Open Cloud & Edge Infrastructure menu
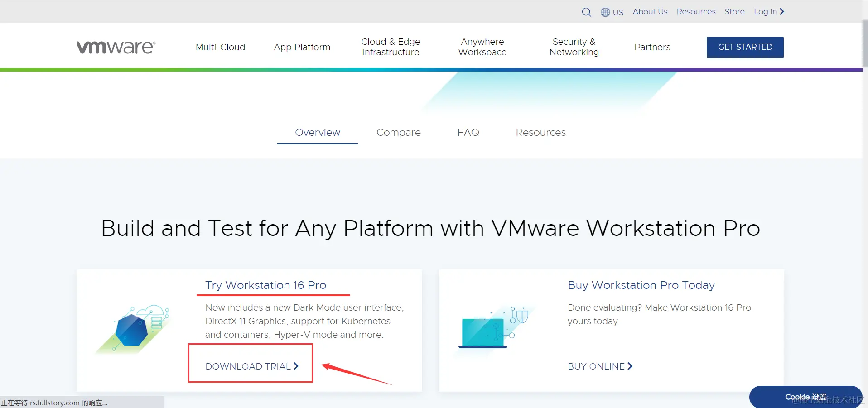The height and width of the screenshot is (408, 868). click(x=391, y=47)
